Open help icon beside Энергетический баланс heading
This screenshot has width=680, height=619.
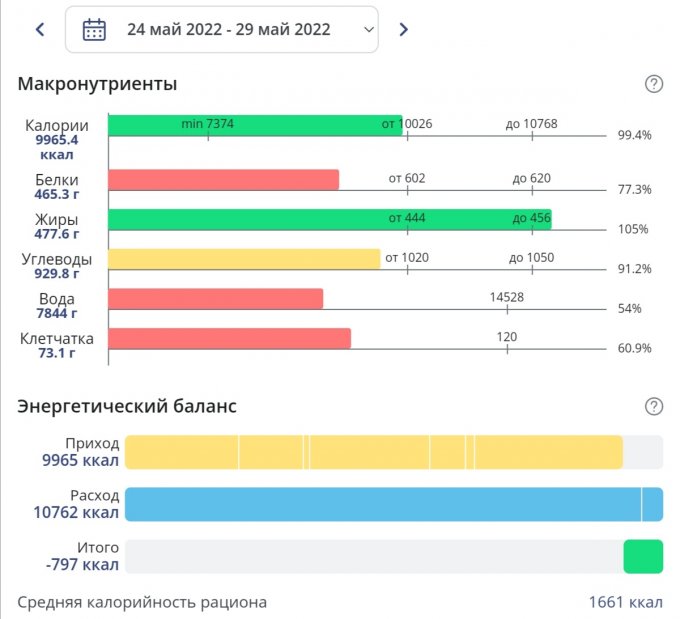pyautogui.click(x=654, y=406)
